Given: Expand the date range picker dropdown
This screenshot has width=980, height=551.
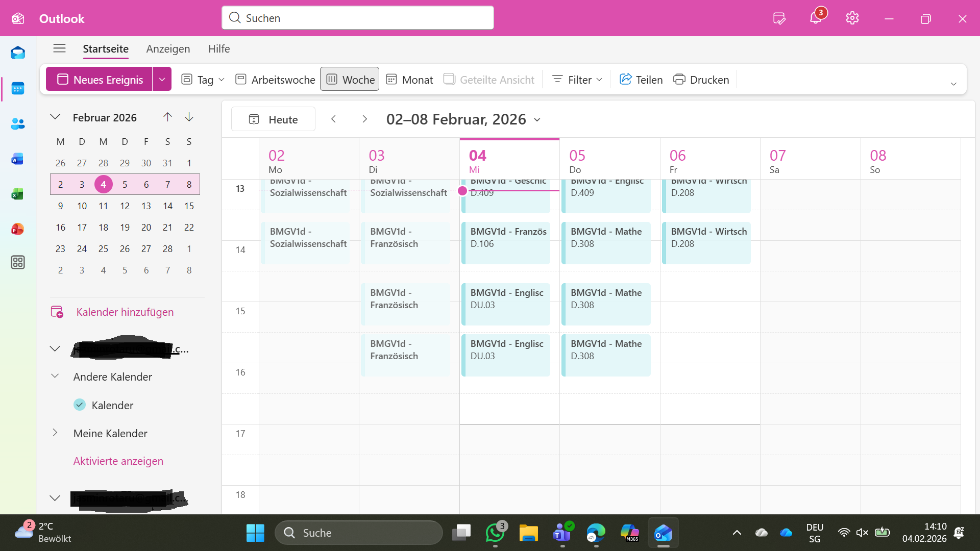Looking at the screenshot, I should pyautogui.click(x=537, y=119).
